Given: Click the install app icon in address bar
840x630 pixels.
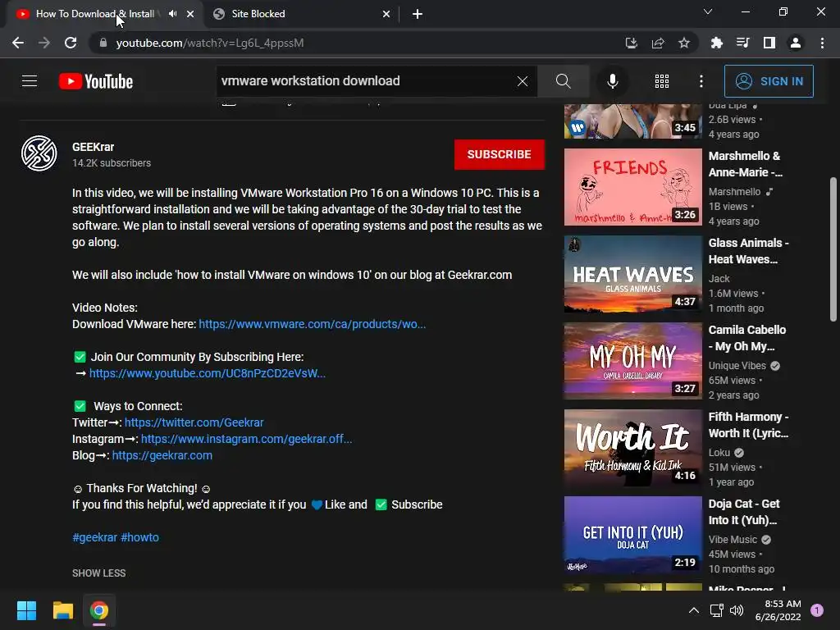Looking at the screenshot, I should tap(632, 43).
